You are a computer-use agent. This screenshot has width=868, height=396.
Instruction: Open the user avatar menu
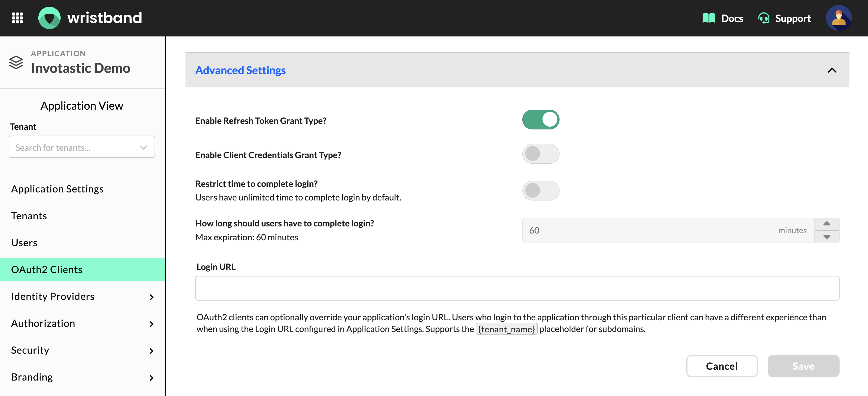(839, 18)
